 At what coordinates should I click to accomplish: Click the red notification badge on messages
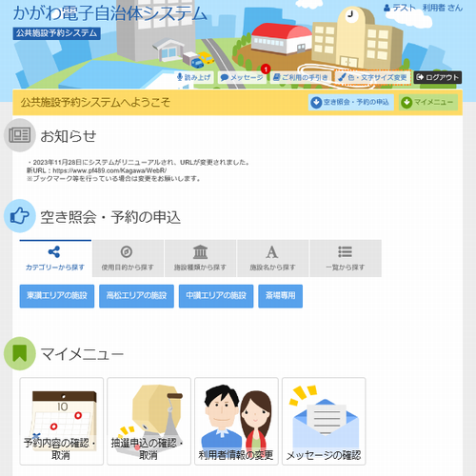click(266, 69)
